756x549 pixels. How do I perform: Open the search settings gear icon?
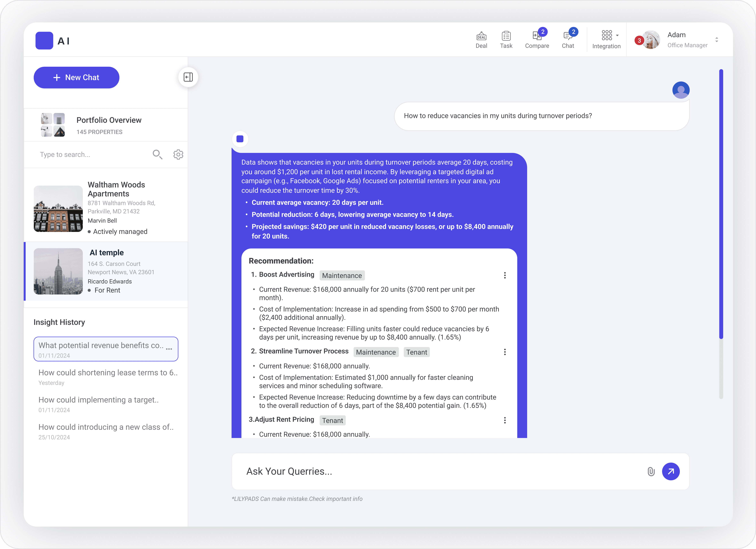click(x=178, y=154)
